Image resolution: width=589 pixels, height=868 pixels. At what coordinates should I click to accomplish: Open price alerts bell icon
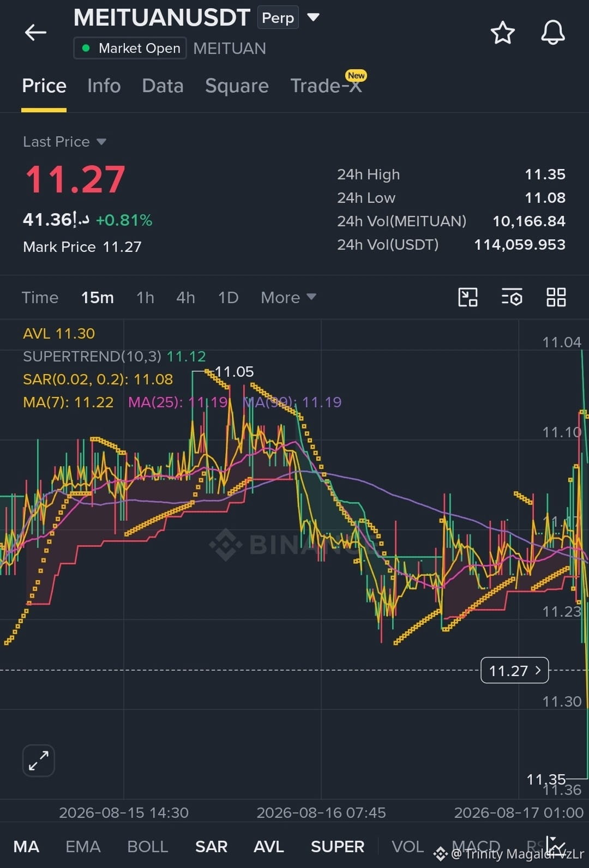[x=552, y=33]
